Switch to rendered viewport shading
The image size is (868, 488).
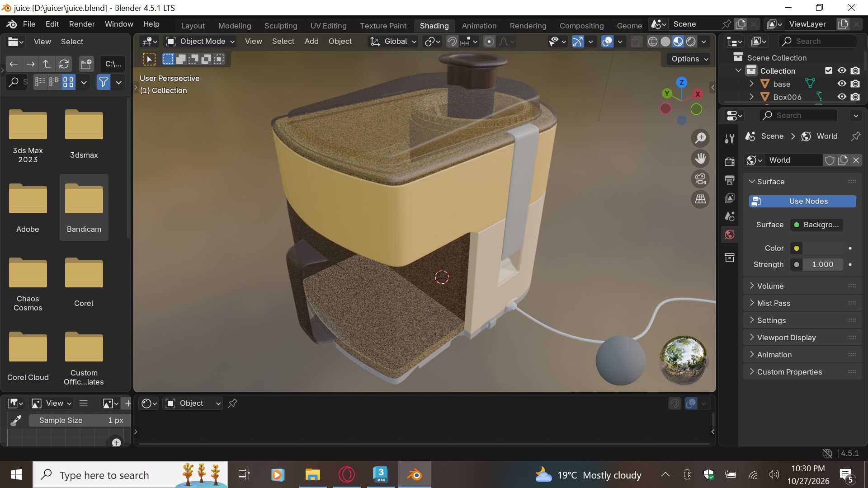(691, 42)
